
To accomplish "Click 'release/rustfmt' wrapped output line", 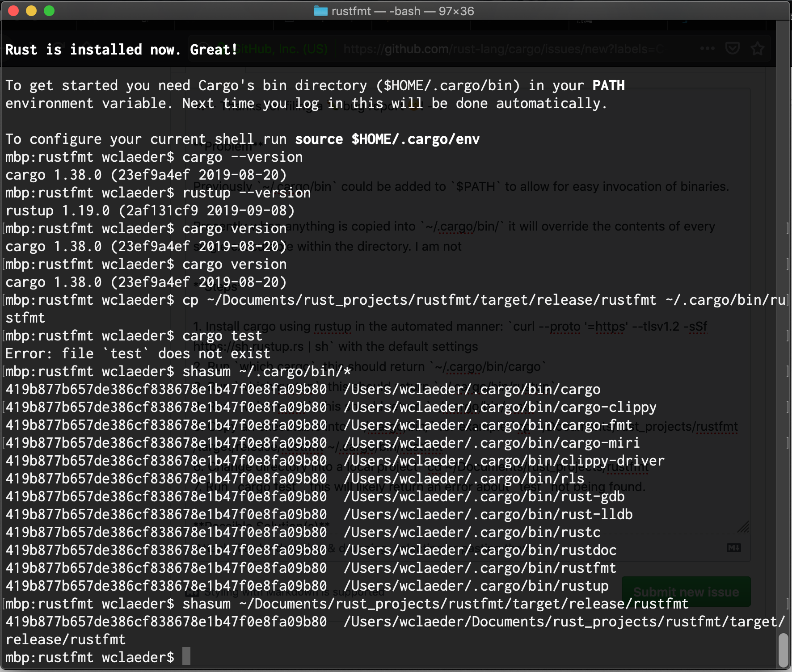I will pos(65,640).
